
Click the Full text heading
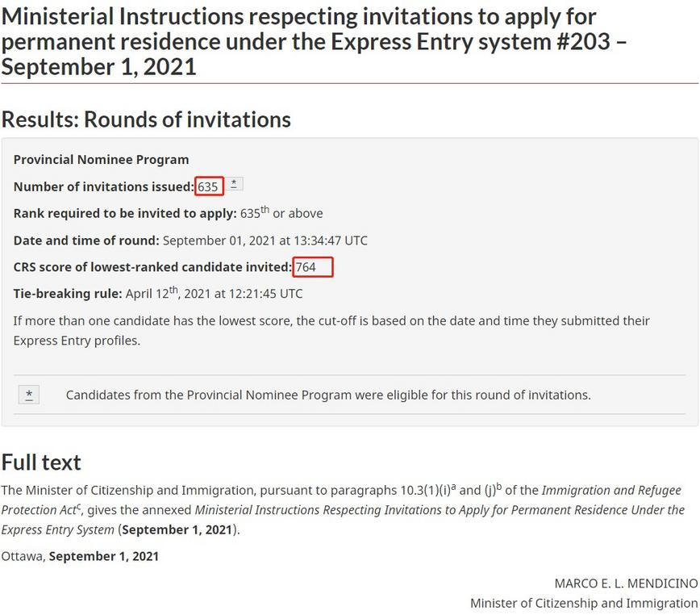(41, 462)
